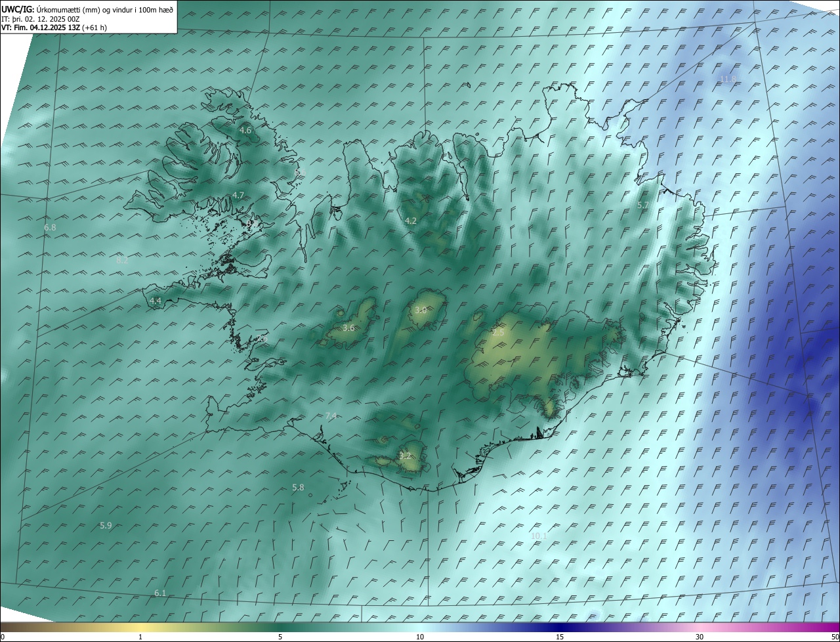Click the 3.2 value label near the coast
Viewport: 840px width, 642px height.
point(405,456)
